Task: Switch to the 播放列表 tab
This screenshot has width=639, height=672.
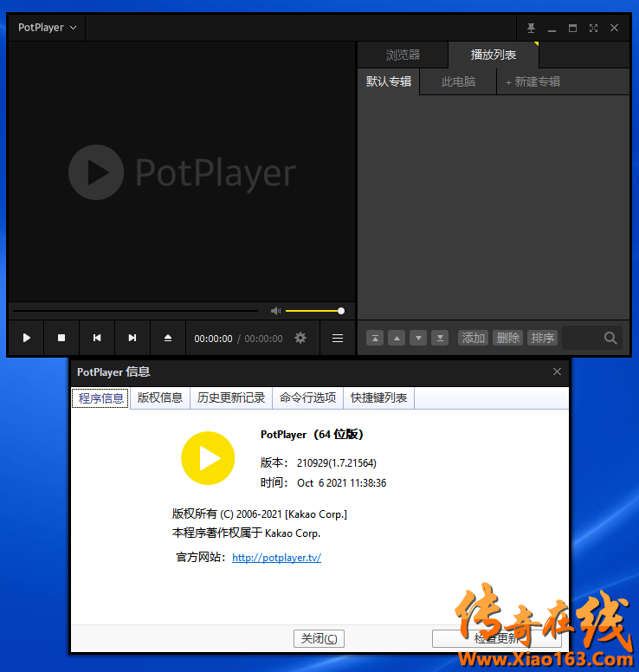Action: [494, 55]
